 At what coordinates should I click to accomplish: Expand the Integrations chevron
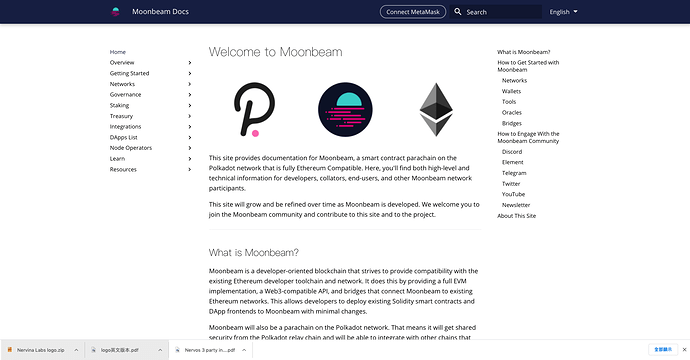click(190, 127)
